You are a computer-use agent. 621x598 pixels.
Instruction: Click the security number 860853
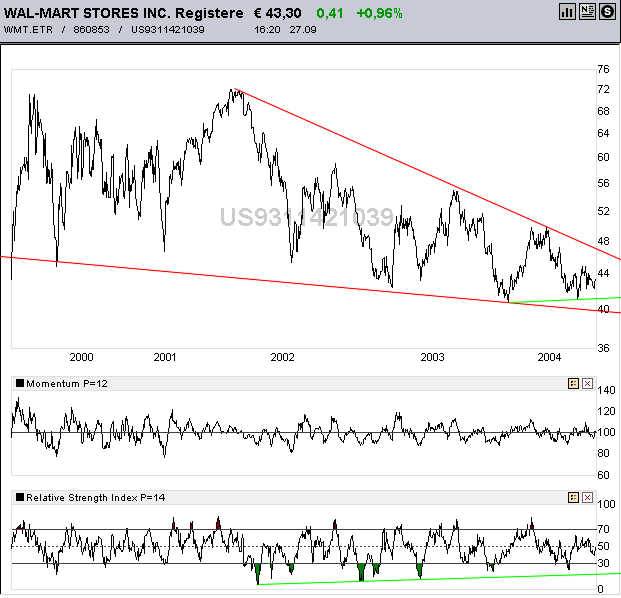91,30
